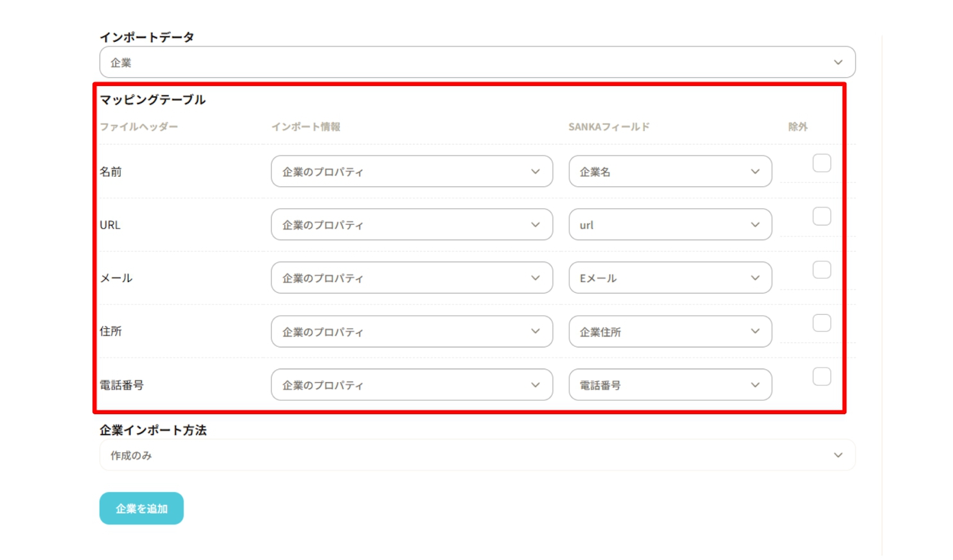Enable the 除外 checkbox for URL row
Screen dimensions: 953x560
pyautogui.click(x=821, y=216)
